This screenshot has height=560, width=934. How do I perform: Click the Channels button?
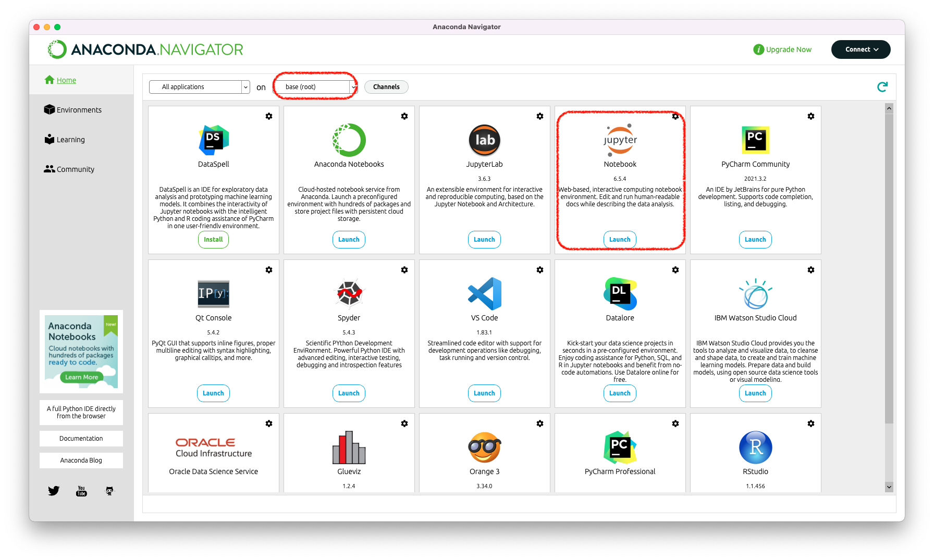click(386, 87)
